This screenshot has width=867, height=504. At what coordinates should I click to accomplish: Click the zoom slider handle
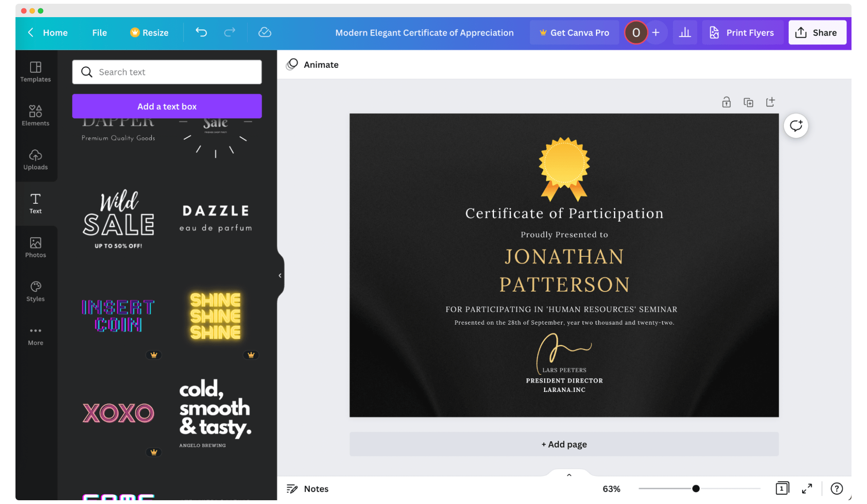point(696,488)
